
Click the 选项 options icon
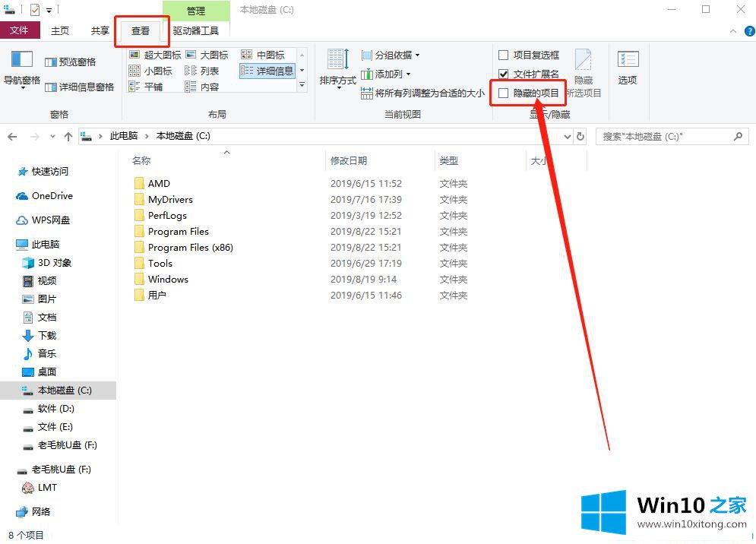coord(627,67)
